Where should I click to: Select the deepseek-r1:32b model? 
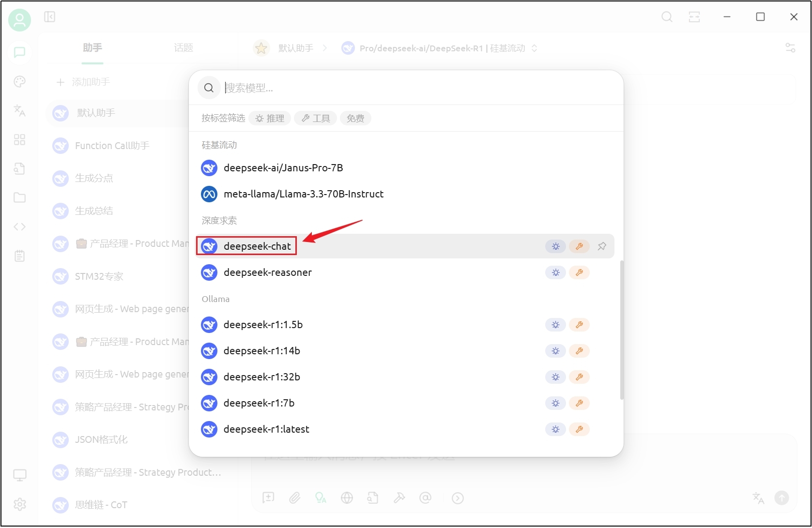click(x=405, y=377)
